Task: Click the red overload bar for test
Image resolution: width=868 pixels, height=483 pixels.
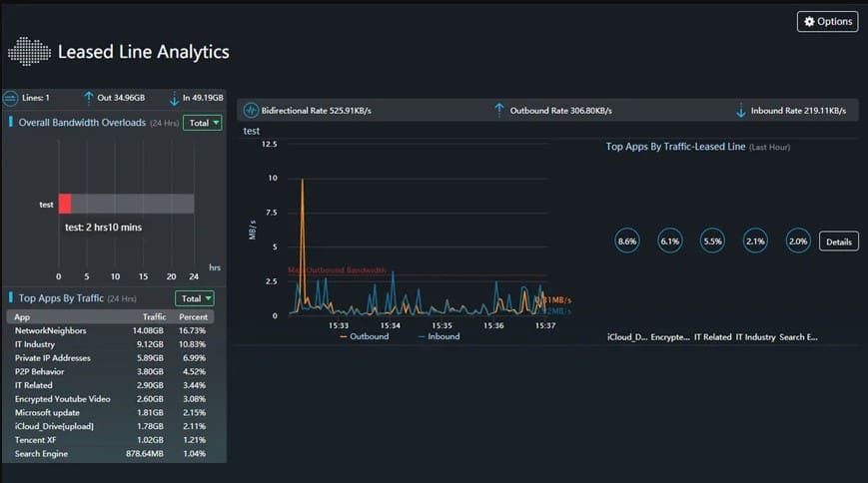Action: (x=65, y=204)
